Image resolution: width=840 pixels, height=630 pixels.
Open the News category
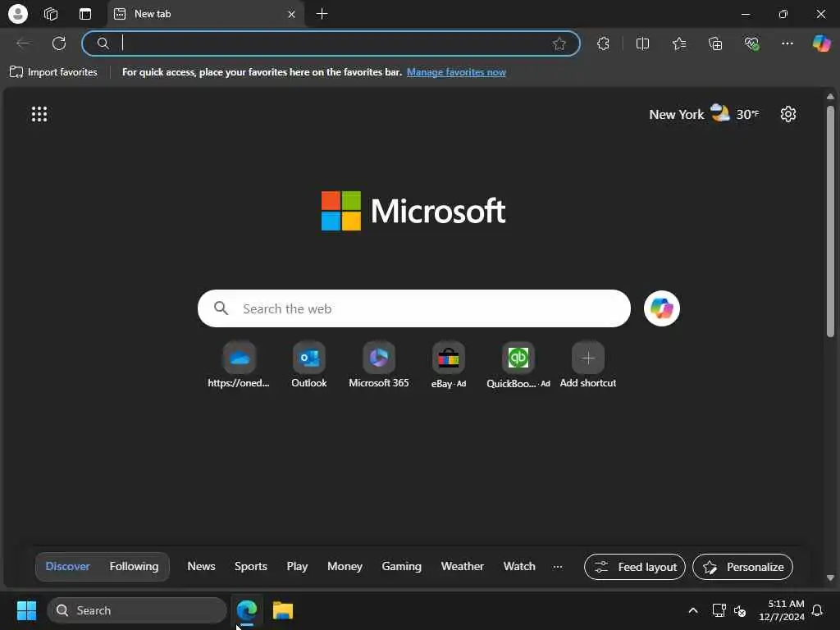202,566
